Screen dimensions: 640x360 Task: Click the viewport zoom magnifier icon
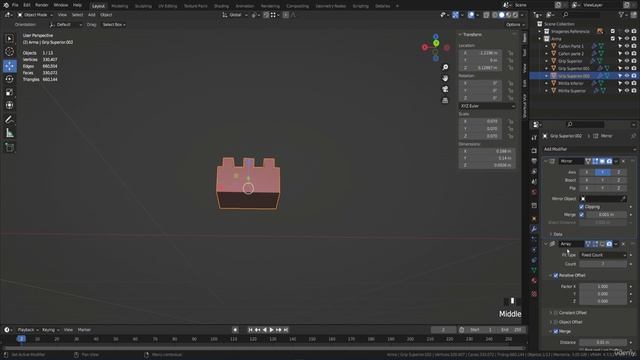click(x=445, y=67)
